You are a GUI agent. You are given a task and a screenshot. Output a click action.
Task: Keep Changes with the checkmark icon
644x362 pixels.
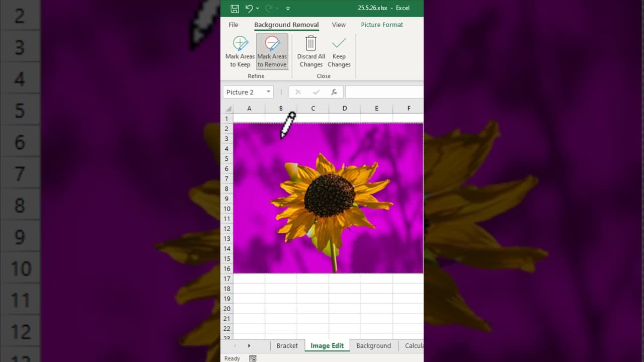pos(339,51)
